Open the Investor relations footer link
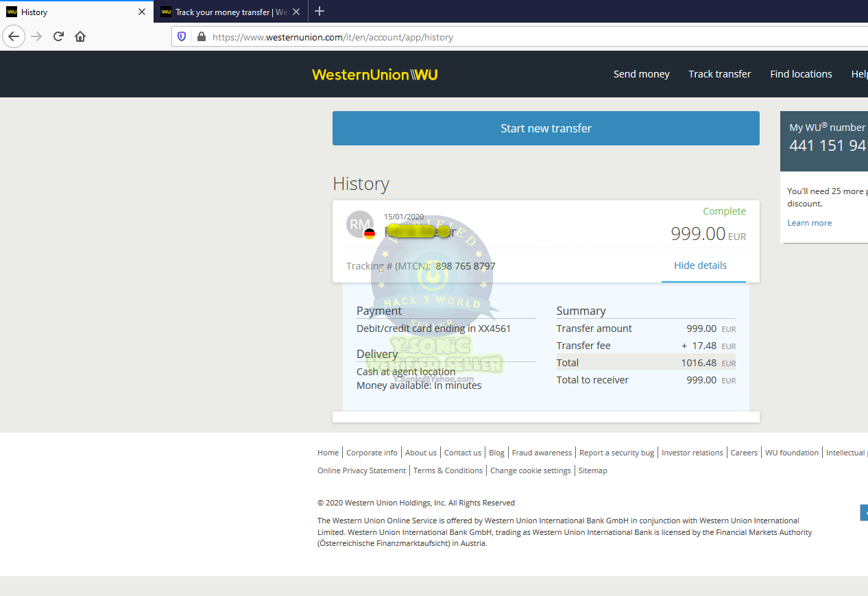Viewport: 868px width, 596px height. pos(692,453)
